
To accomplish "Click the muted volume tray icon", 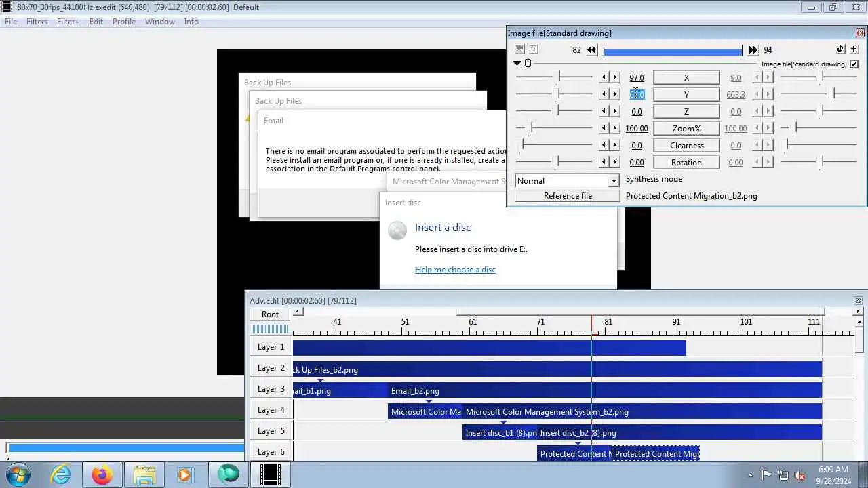I will 800,475.
